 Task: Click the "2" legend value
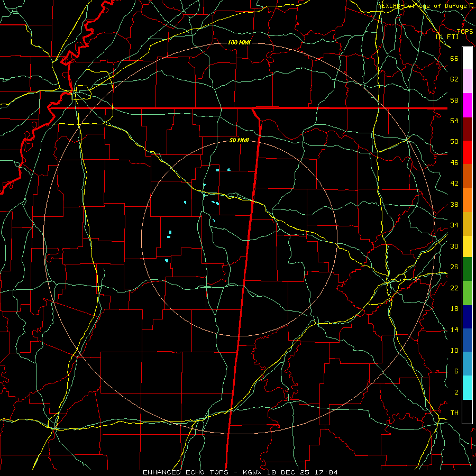(x=456, y=392)
